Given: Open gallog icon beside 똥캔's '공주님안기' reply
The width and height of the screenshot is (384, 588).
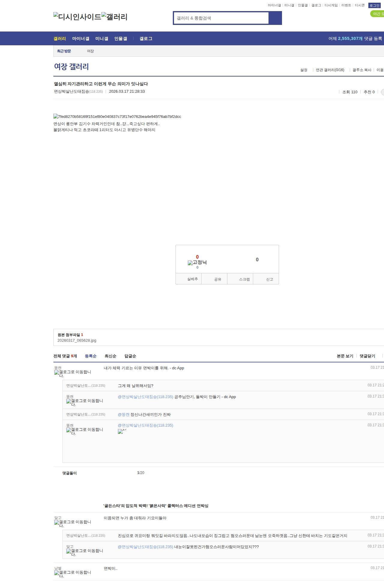Looking at the screenshot, I should point(85,402).
